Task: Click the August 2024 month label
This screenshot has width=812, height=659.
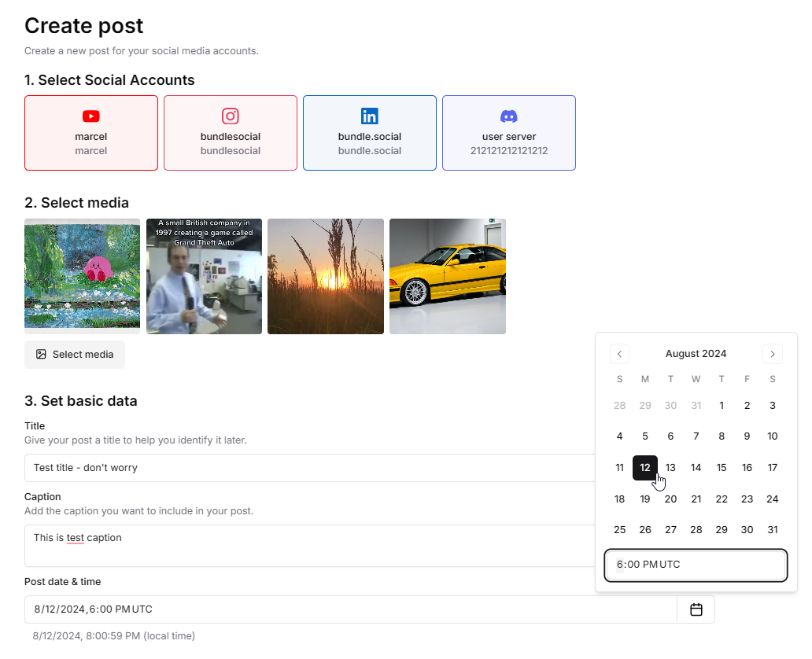Action: coord(696,354)
